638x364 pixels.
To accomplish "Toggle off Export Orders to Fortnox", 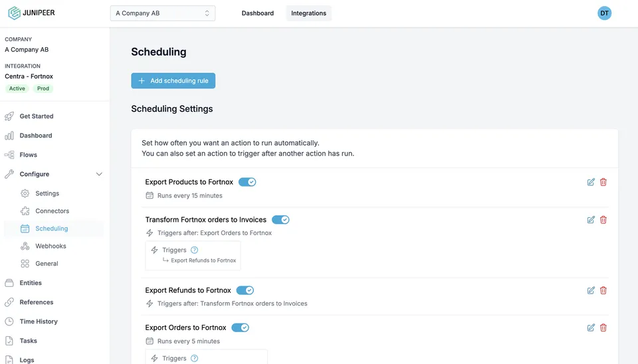I will [240, 328].
